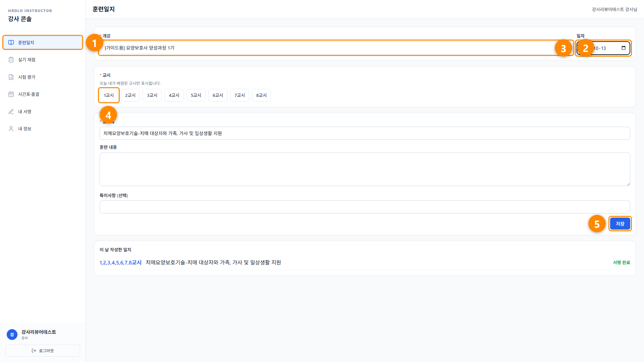Click the blue 저장 button
This screenshot has width=644, height=362.
pos(620,224)
